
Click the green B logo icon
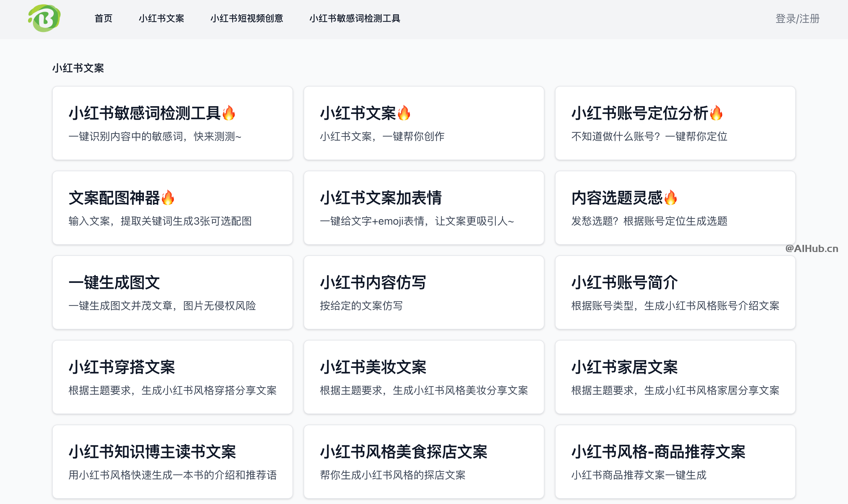[x=44, y=18]
